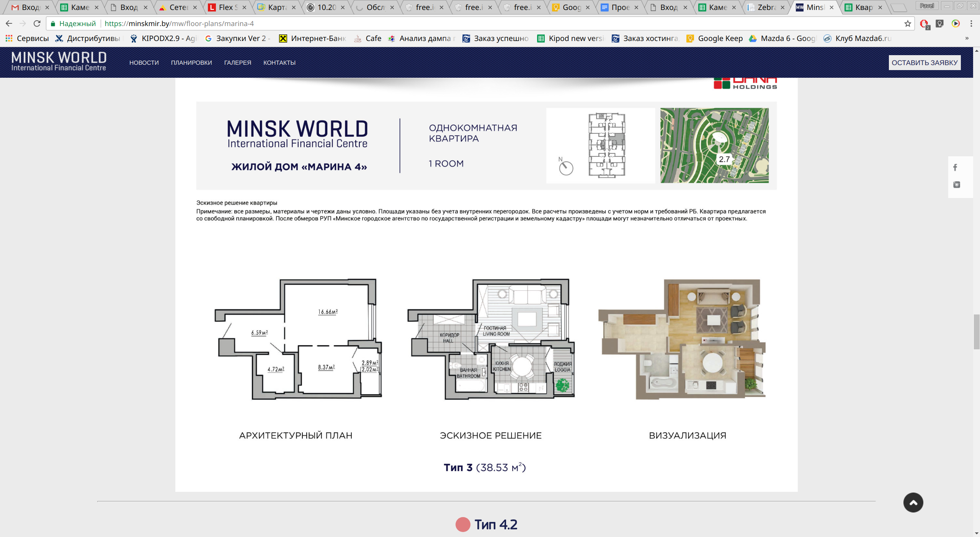Click the ВИЗУАЛИЗАЦИЯ caption
Screen dimensions: 980x537
coord(688,435)
